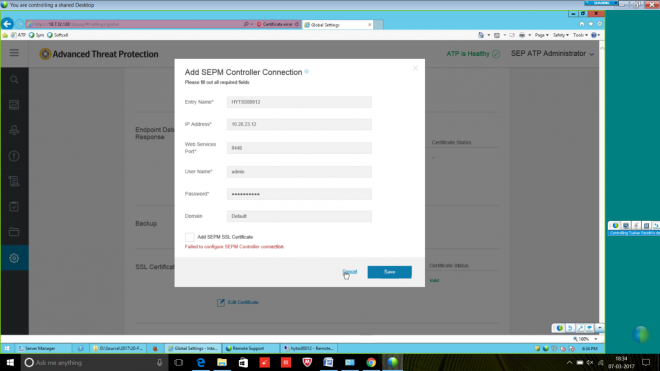The height and width of the screenshot is (371, 660).
Task: Open the browser Page menu dropdown
Action: [x=541, y=35]
